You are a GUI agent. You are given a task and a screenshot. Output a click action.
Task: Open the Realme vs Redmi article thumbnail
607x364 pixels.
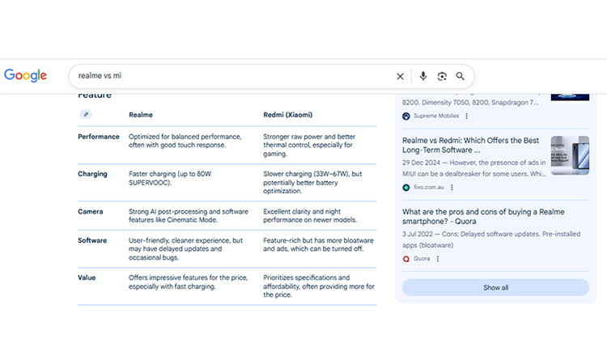pyautogui.click(x=569, y=155)
